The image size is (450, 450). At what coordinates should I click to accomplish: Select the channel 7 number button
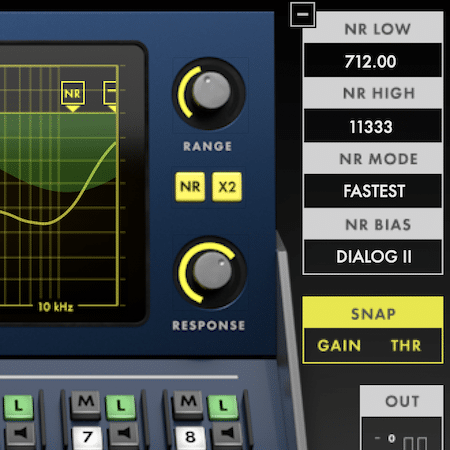pos(87,437)
